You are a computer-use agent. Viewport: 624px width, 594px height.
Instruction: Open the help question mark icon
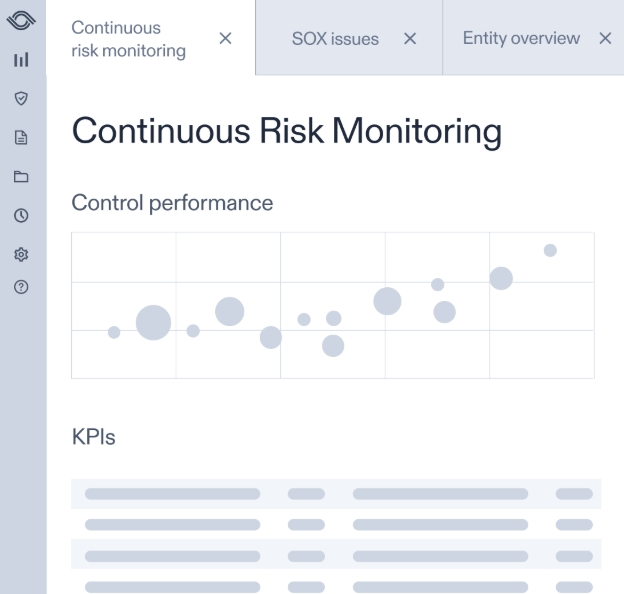point(21,287)
